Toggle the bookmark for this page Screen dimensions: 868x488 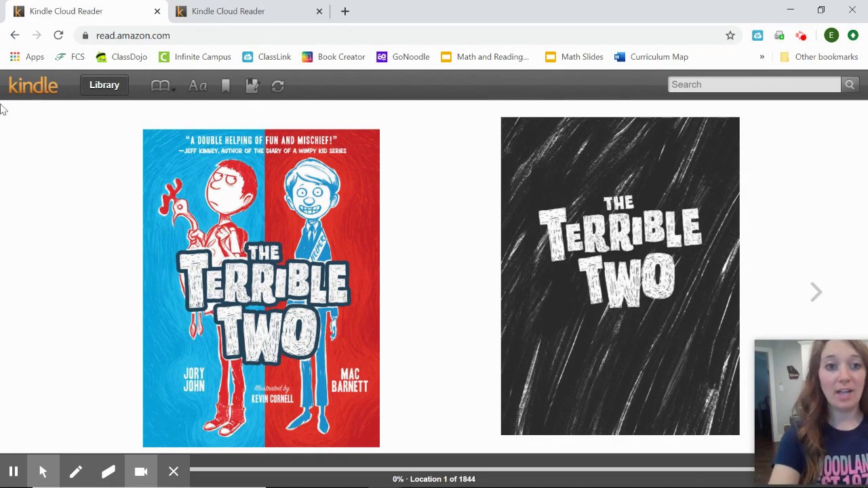click(226, 85)
